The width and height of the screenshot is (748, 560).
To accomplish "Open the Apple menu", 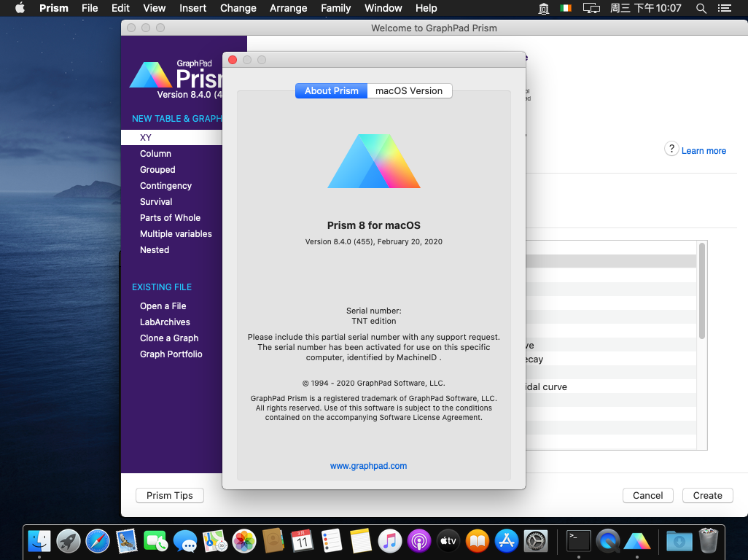I will pos(20,8).
